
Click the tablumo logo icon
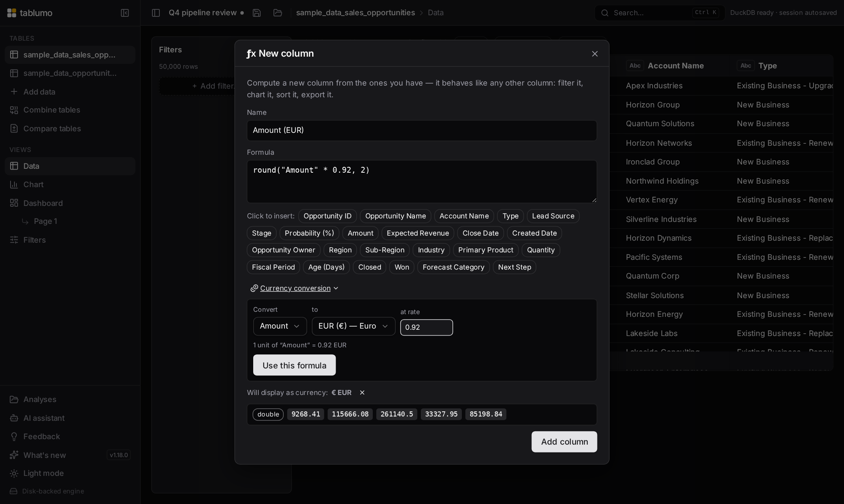(12, 13)
